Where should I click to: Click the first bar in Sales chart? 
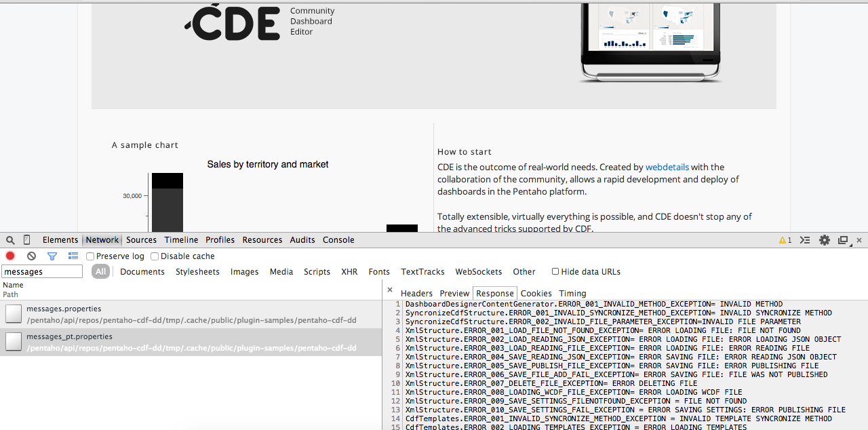(167, 203)
